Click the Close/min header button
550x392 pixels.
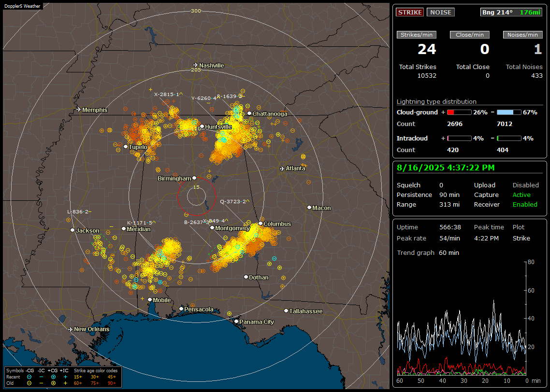470,35
